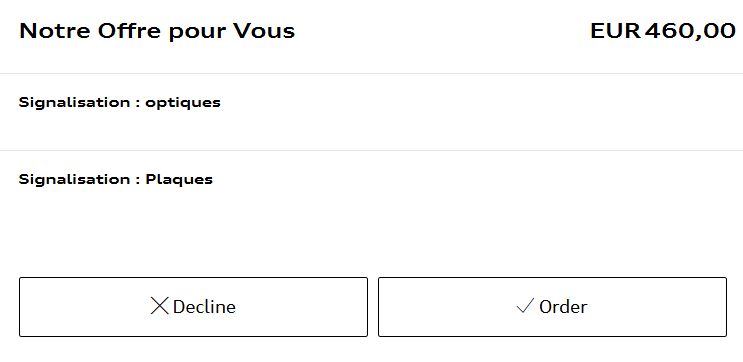Click the checkmark icon on Order button
Viewport: 743px width, 362px height.
(525, 306)
